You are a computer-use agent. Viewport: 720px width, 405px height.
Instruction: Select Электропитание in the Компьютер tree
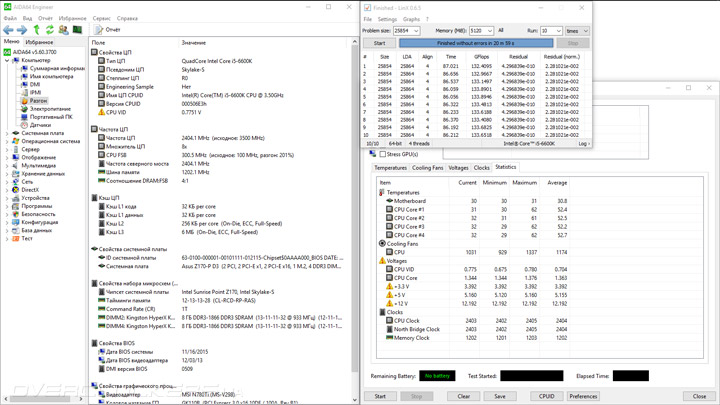click(x=50, y=109)
